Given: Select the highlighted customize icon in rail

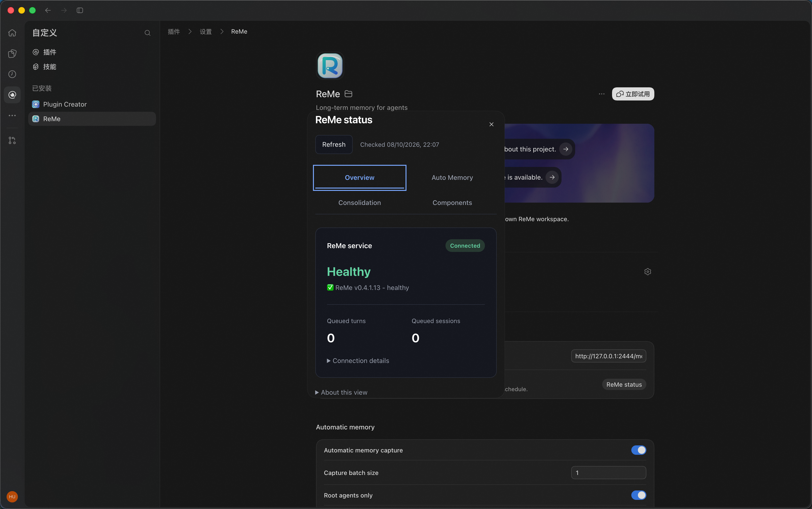Looking at the screenshot, I should coord(12,95).
